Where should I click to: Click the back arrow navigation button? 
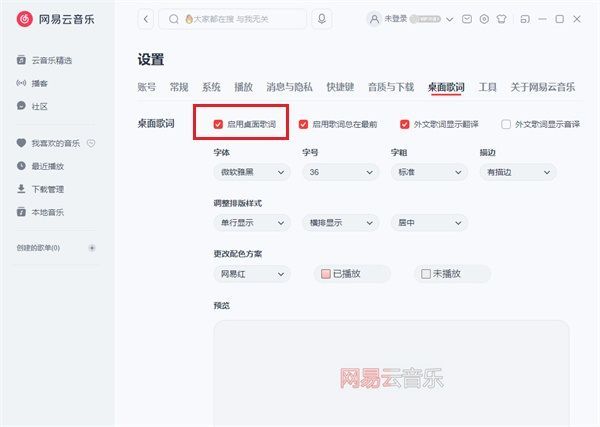click(147, 19)
